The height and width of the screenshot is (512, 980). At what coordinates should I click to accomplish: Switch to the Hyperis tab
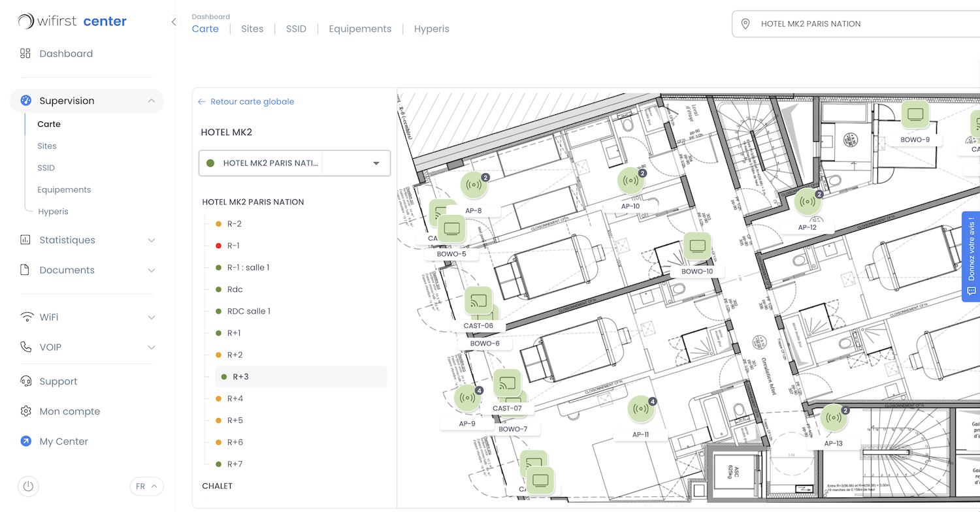pos(432,29)
